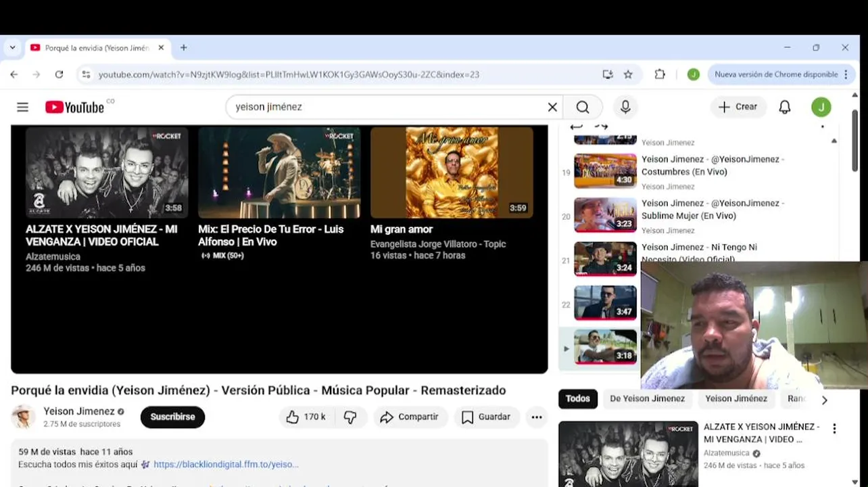Open Alzate X Yeison Jiménez Mi Venganza thumbnail

(x=107, y=172)
